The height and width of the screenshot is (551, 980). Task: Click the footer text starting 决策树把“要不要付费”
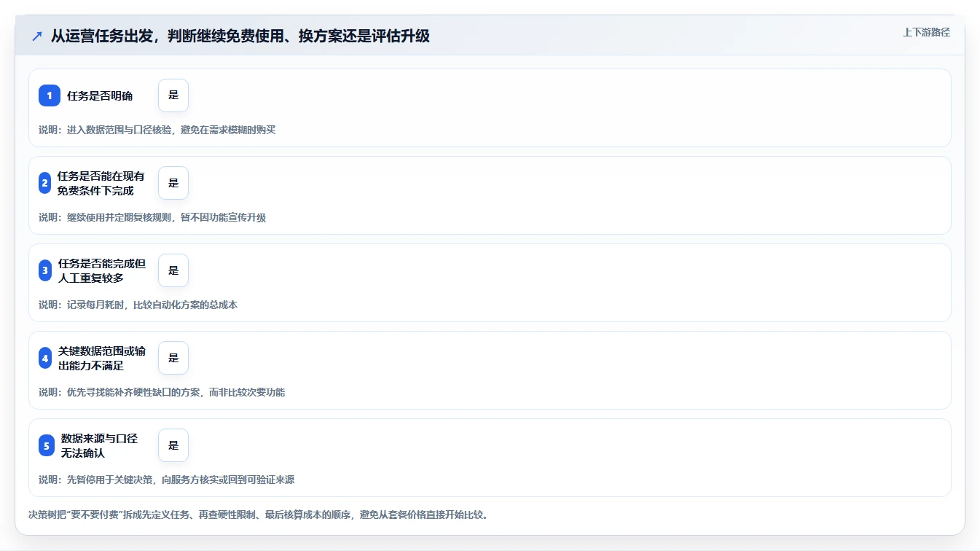258,515
